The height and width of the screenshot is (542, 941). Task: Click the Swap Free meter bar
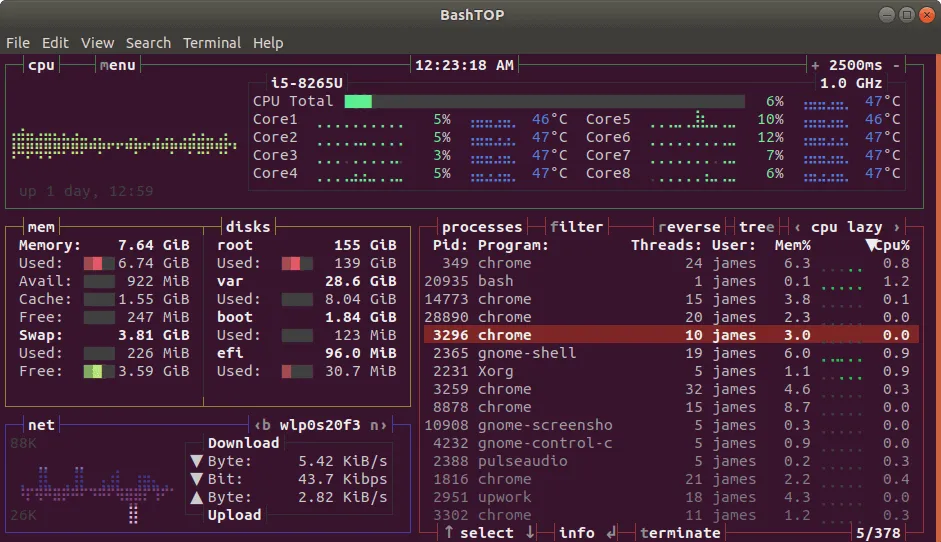(x=99, y=371)
